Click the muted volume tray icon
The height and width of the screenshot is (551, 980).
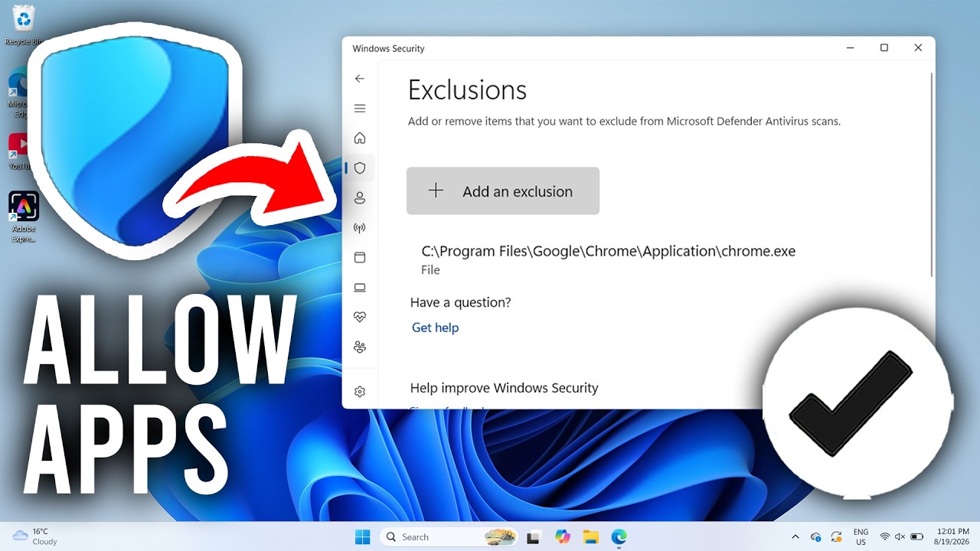[900, 536]
